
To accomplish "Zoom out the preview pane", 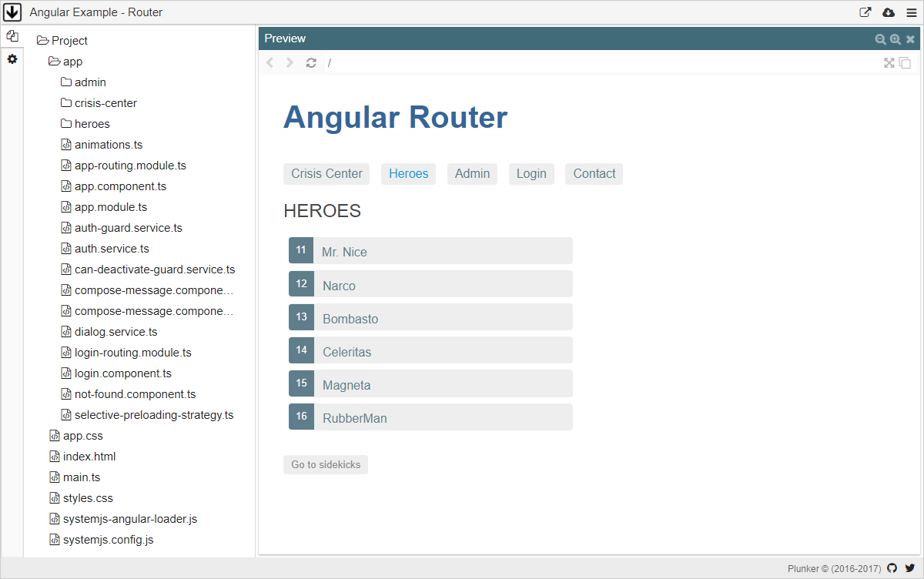I will coord(880,39).
